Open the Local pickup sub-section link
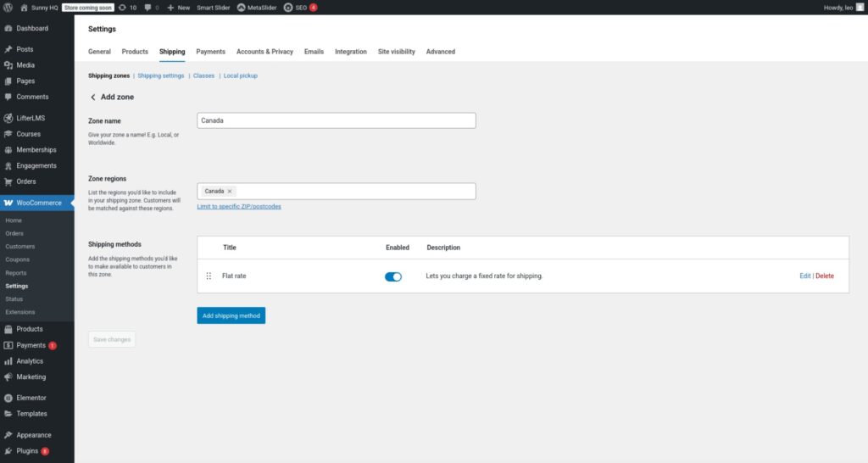 [x=240, y=75]
